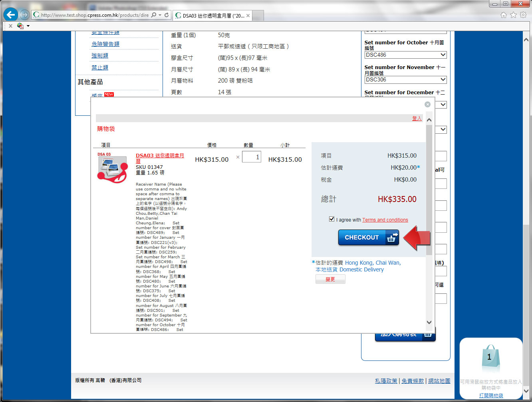Toggle the agree with Terms checkbox
The height and width of the screenshot is (402, 532).
click(332, 219)
